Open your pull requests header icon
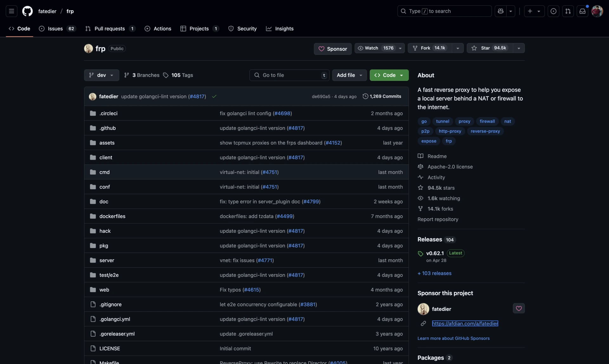Viewport: 609px width, 364px height. tap(568, 11)
